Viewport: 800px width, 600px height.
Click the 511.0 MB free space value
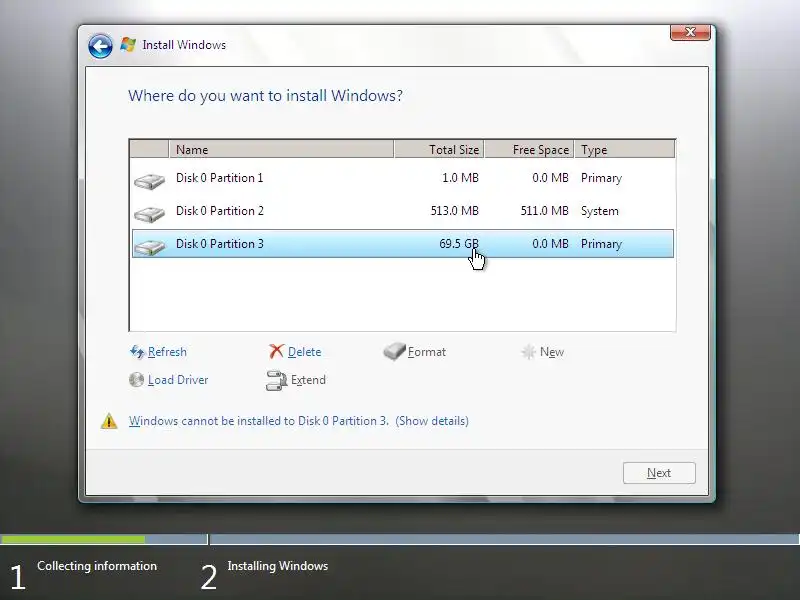[x=544, y=211]
